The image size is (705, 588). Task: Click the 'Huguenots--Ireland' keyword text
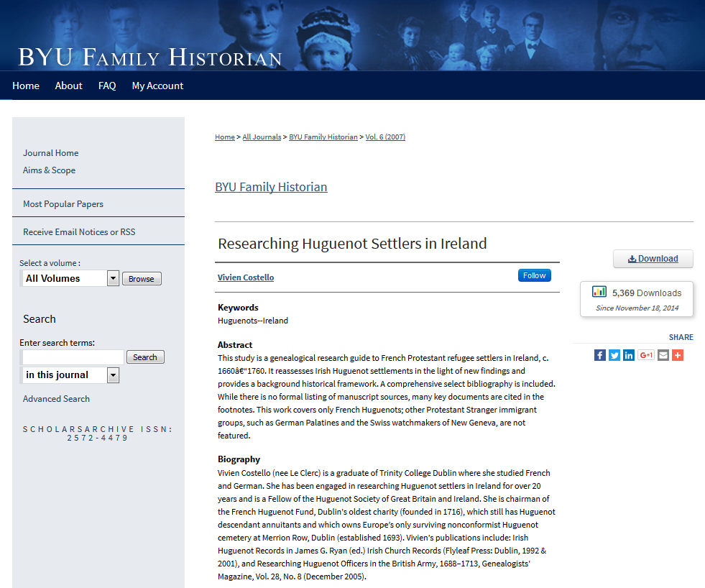(253, 321)
